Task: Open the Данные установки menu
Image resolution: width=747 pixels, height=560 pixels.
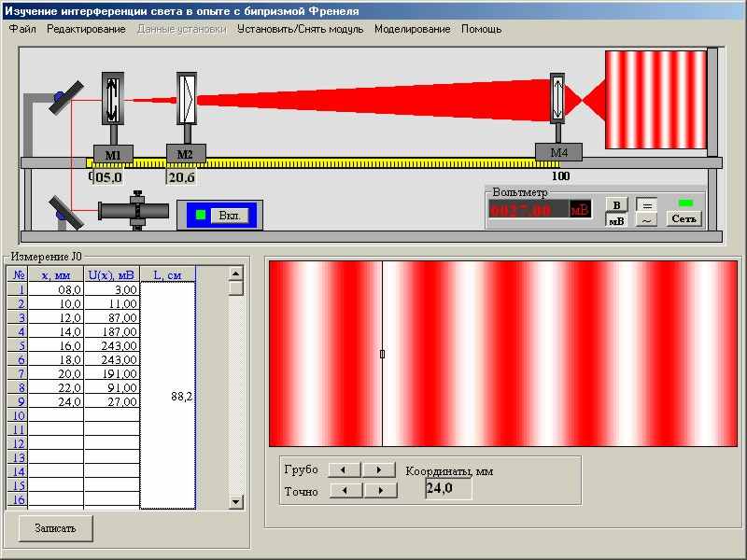Action: pos(182,29)
